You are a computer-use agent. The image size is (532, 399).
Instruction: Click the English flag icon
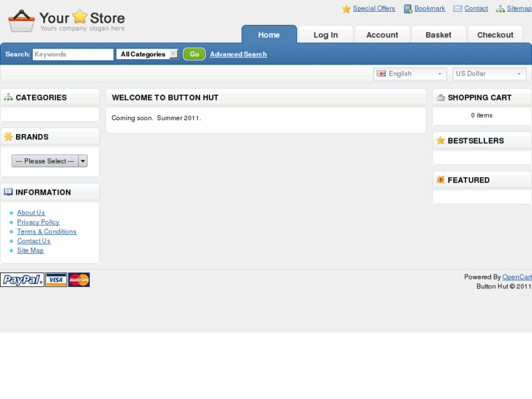(x=381, y=74)
